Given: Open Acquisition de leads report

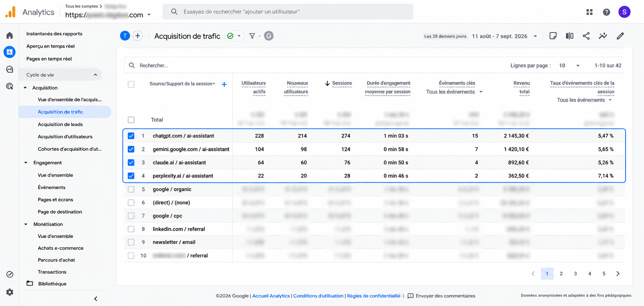Looking at the screenshot, I should click(60, 124).
